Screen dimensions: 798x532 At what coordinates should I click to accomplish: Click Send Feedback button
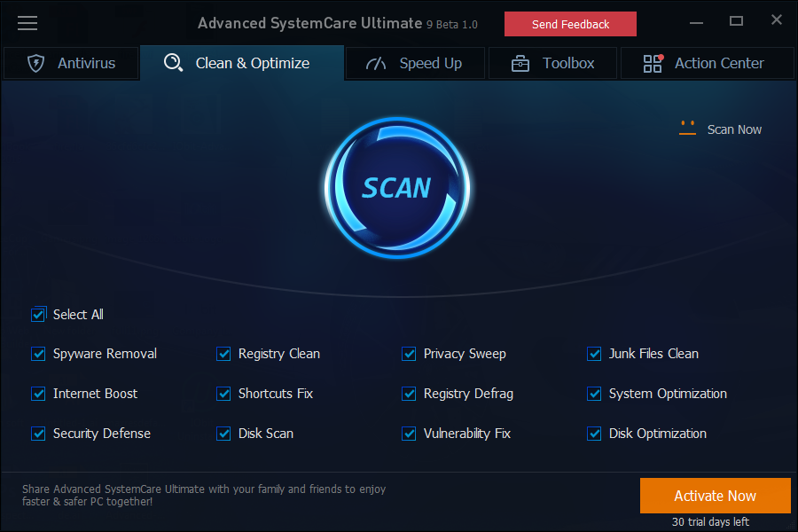(x=570, y=24)
